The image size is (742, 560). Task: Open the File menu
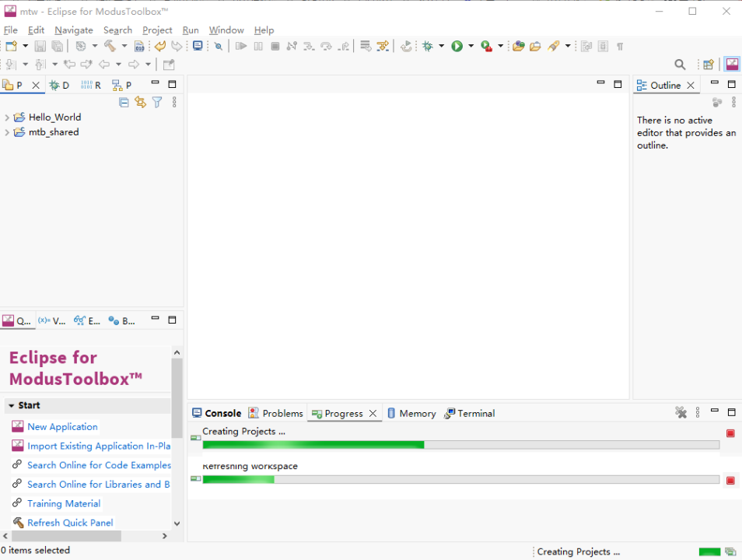pyautogui.click(x=10, y=30)
